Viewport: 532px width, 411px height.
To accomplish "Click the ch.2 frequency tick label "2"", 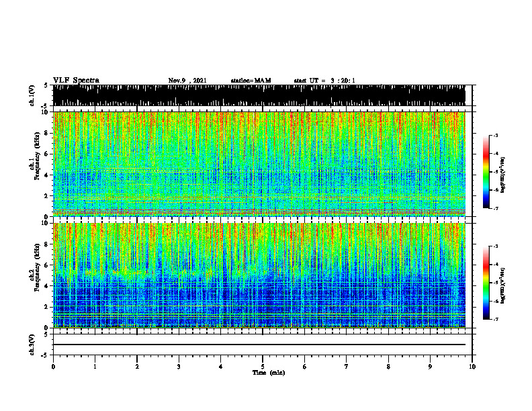I will (46, 307).
